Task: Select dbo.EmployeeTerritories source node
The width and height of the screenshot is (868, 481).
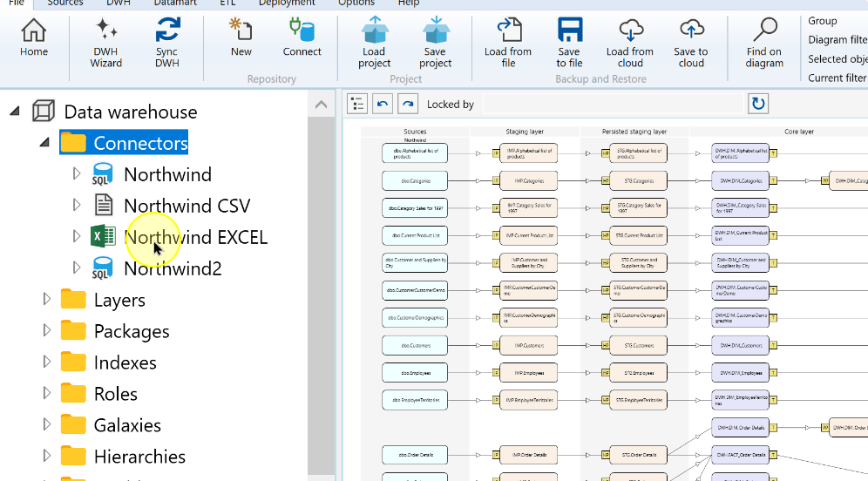Action: tap(415, 400)
